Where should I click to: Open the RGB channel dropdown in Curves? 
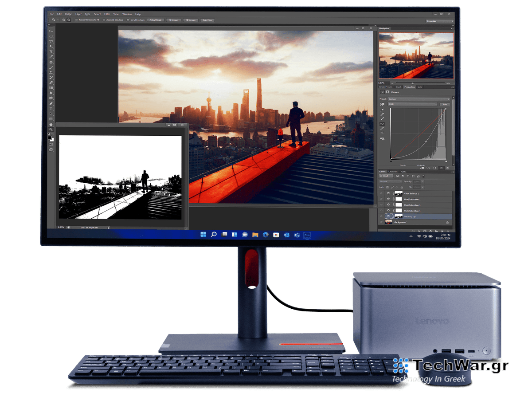[x=413, y=104]
